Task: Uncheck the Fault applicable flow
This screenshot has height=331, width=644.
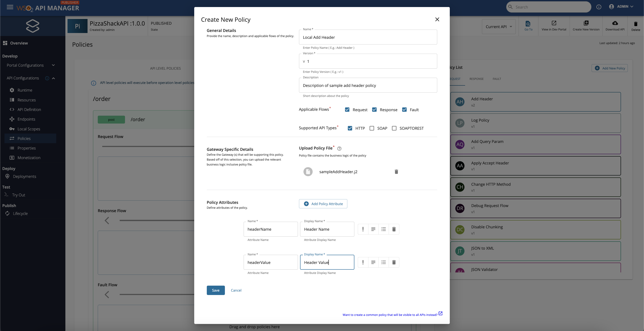Action: pyautogui.click(x=404, y=109)
